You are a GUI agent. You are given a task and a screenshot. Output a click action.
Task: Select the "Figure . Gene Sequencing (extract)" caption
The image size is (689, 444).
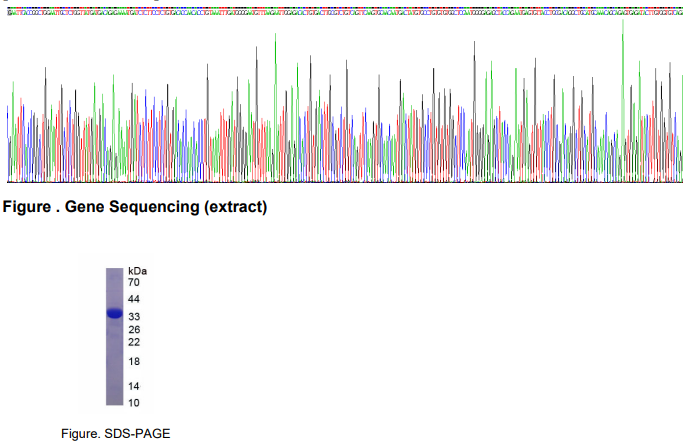click(136, 208)
